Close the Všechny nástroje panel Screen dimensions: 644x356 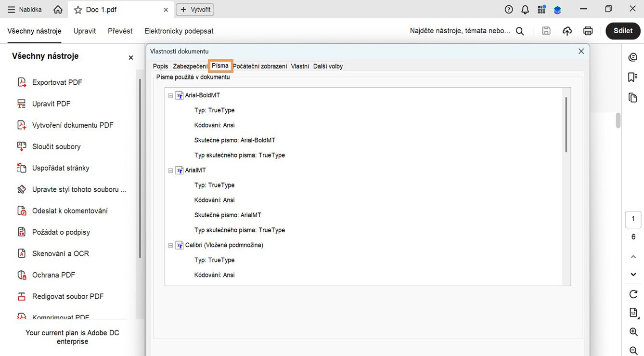(130, 57)
